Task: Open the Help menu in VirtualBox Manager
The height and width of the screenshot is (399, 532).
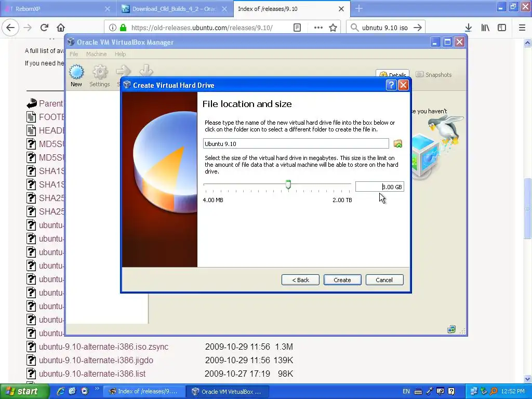Action: click(120, 54)
